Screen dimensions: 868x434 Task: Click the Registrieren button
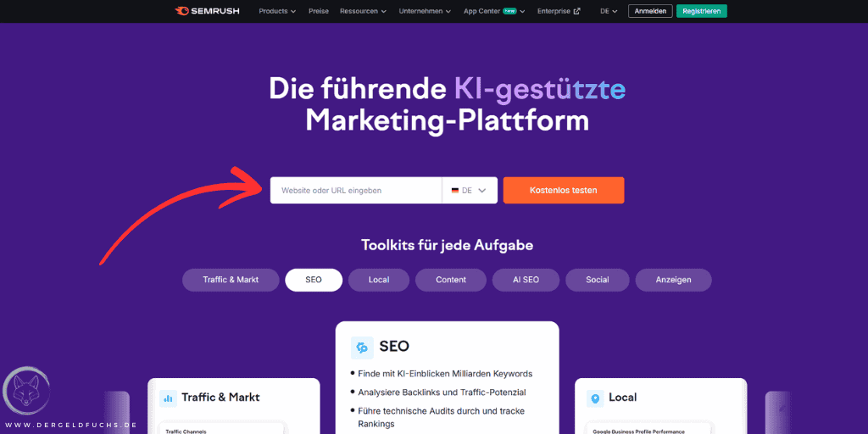701,11
